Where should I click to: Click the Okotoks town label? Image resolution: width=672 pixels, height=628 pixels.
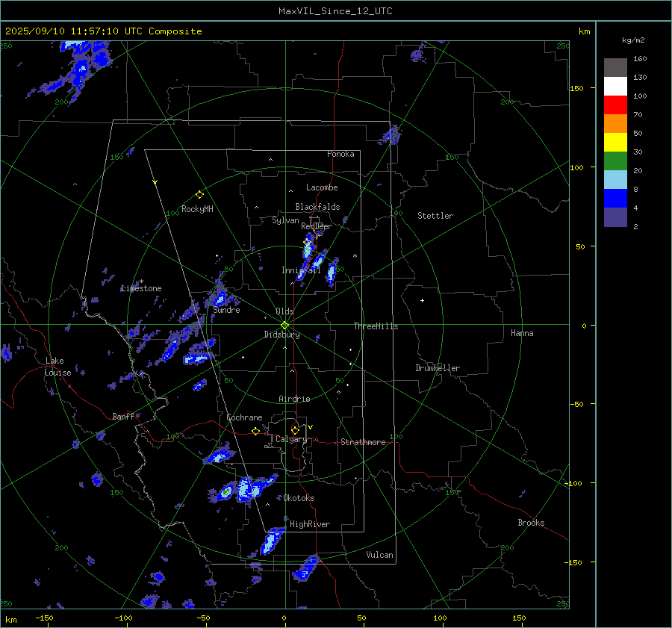[x=299, y=498]
